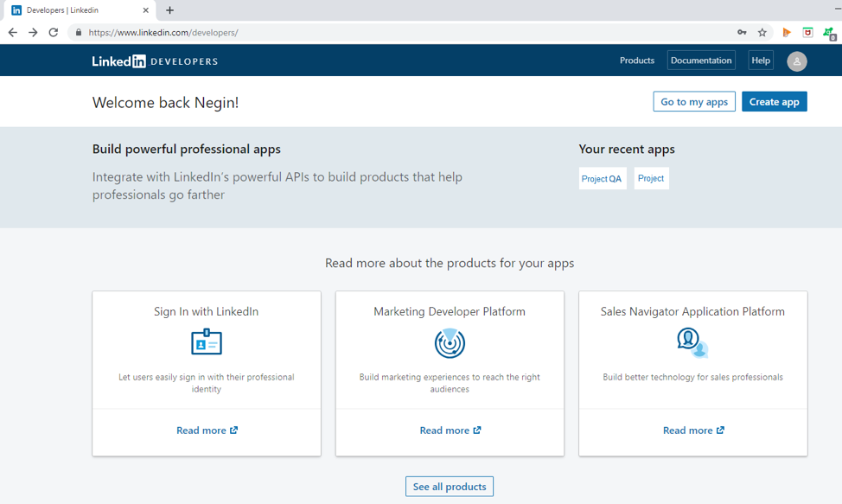
Task: Click the red shield extension icon
Action: point(807,33)
